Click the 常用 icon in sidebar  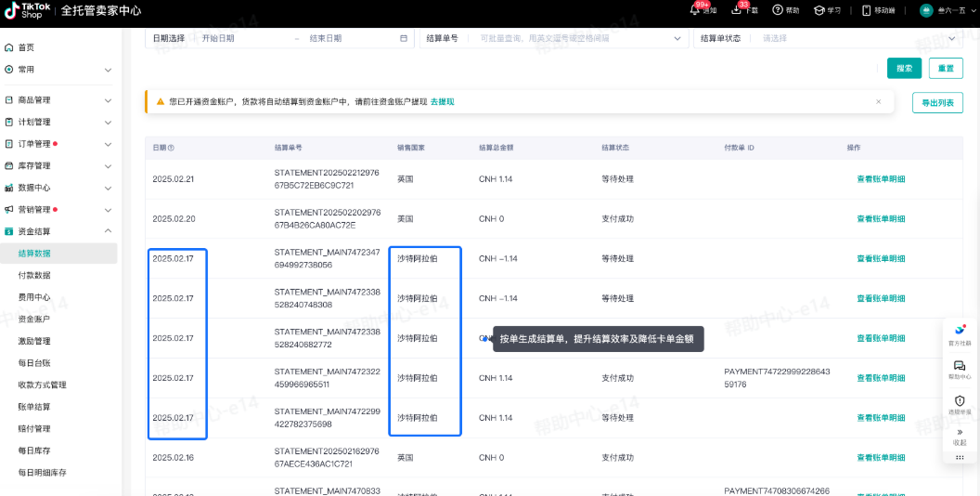coord(8,70)
